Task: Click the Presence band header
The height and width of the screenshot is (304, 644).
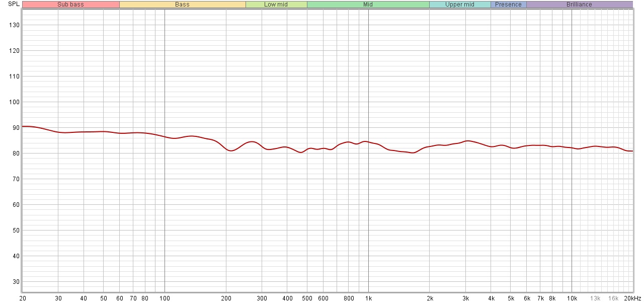Action: pos(509,5)
